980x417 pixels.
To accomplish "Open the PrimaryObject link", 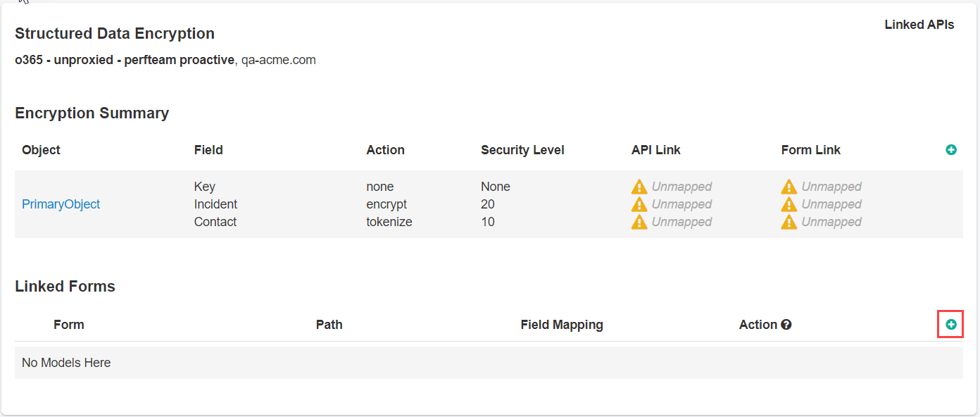I will [x=61, y=204].
